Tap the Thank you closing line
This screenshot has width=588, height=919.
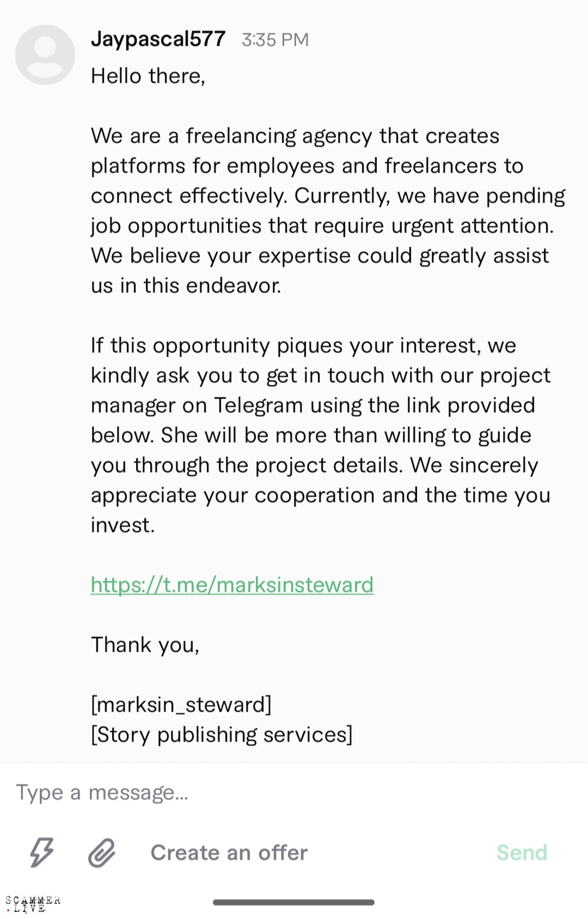pyautogui.click(x=145, y=645)
